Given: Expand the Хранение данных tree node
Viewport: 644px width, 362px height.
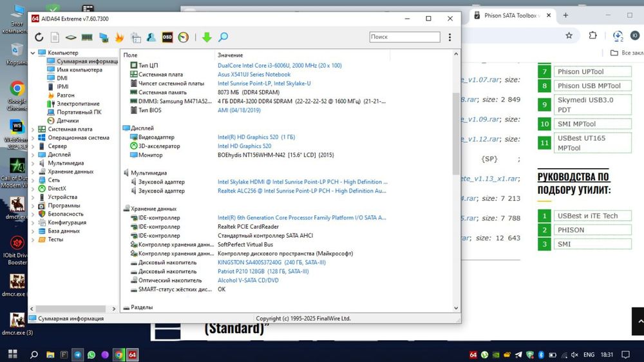Looking at the screenshot, I should click(x=33, y=171).
